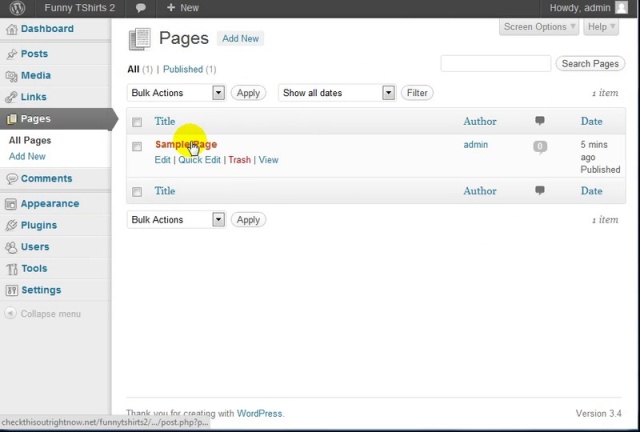Open the Media menu
Viewport: 640px width, 432px height.
click(36, 76)
